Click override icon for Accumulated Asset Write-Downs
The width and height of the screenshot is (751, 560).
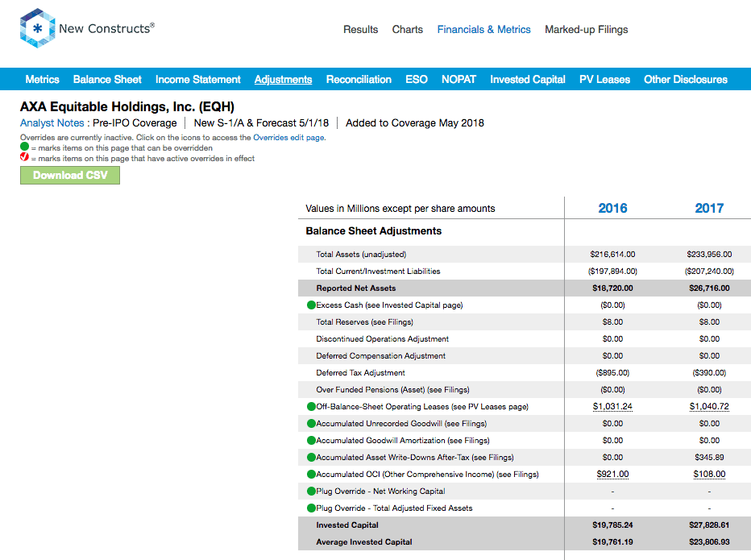(x=311, y=457)
